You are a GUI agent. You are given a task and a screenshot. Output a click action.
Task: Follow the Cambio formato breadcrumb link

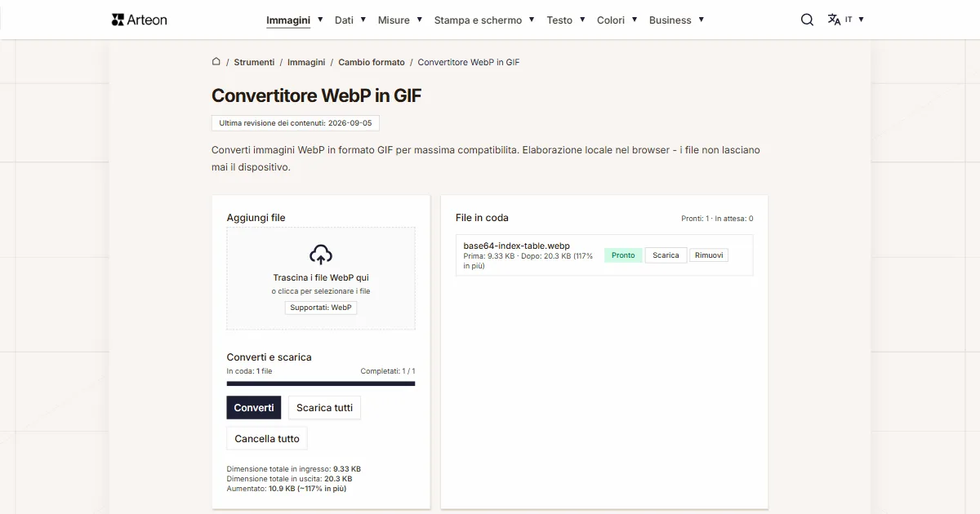tap(372, 62)
